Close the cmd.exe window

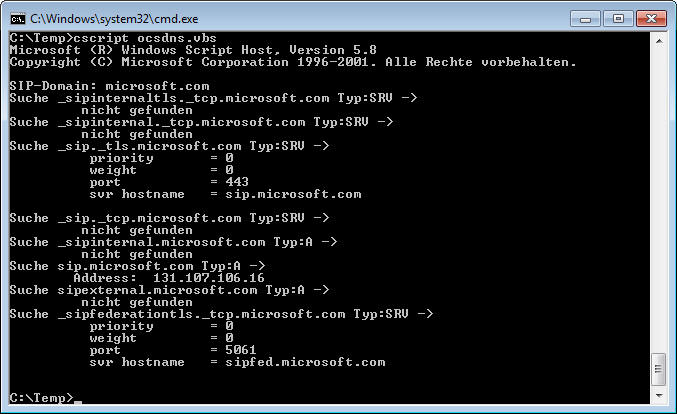[x=651, y=19]
